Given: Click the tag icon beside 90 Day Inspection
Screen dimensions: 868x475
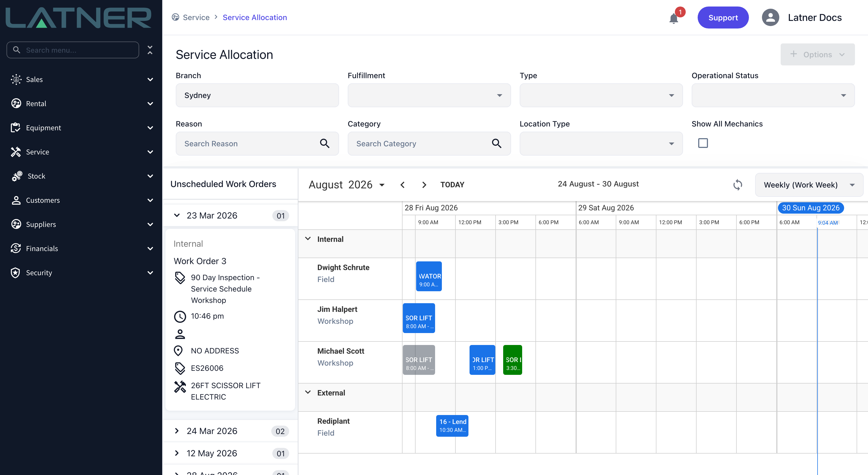Looking at the screenshot, I should (180, 278).
